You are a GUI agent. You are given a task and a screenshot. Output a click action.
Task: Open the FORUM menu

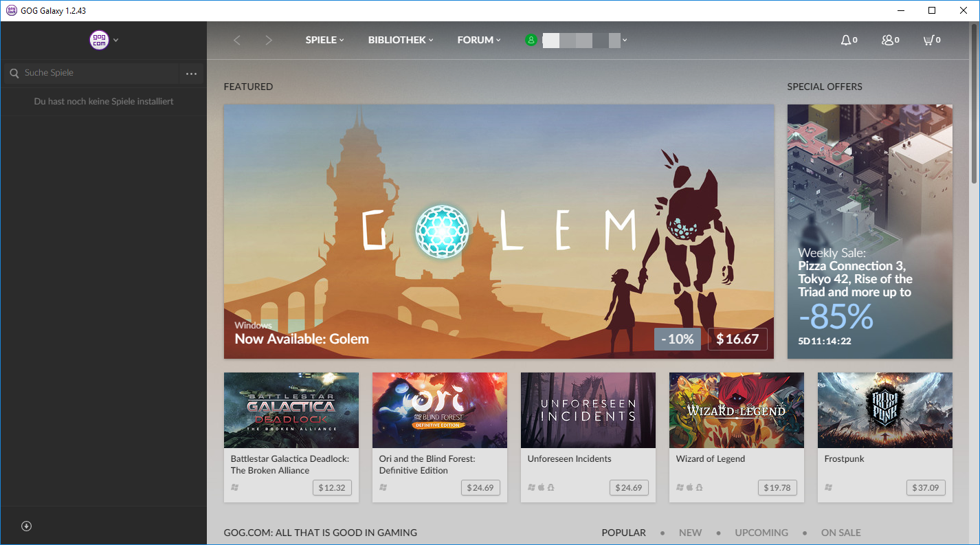(x=479, y=40)
